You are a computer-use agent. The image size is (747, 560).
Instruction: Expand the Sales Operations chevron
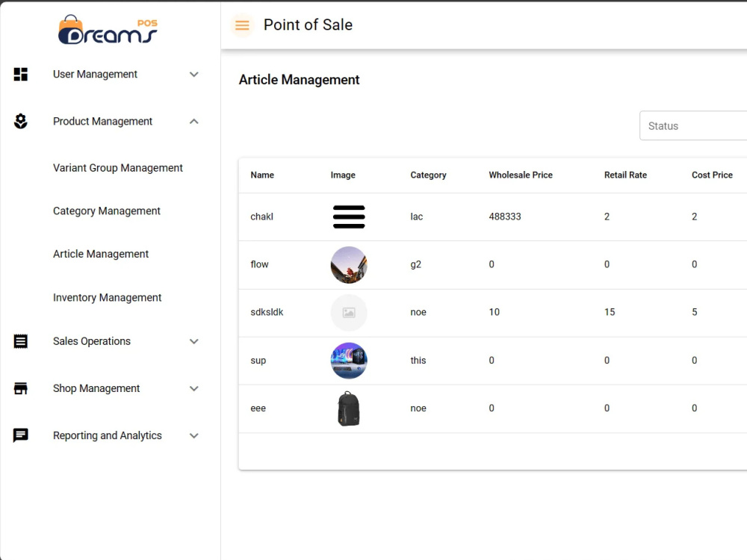(194, 341)
